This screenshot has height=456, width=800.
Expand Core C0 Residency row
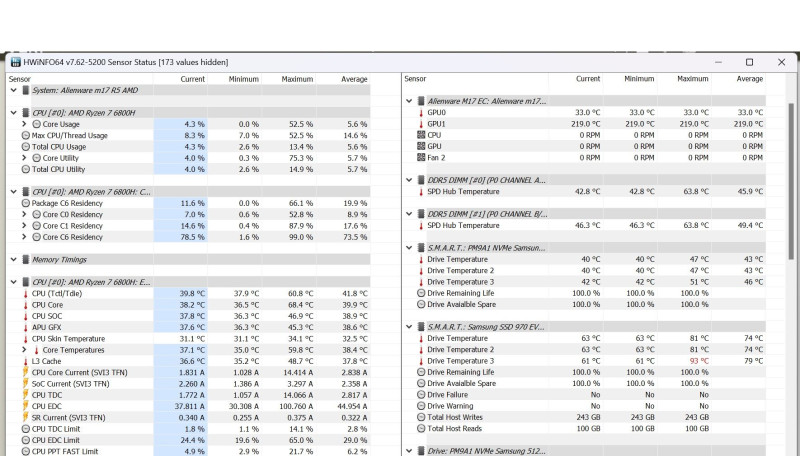coord(24,214)
